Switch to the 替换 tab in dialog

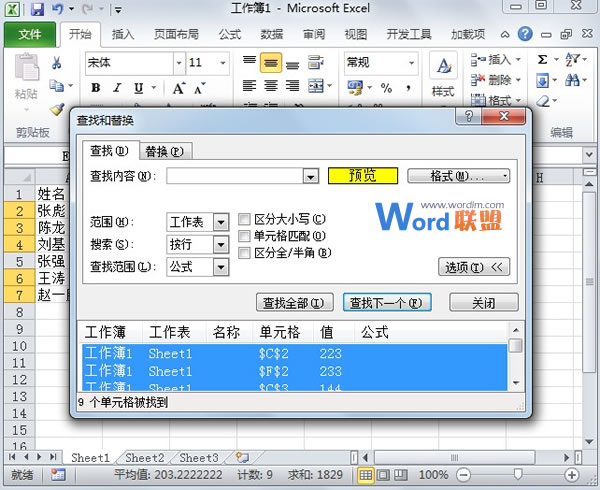[x=163, y=152]
